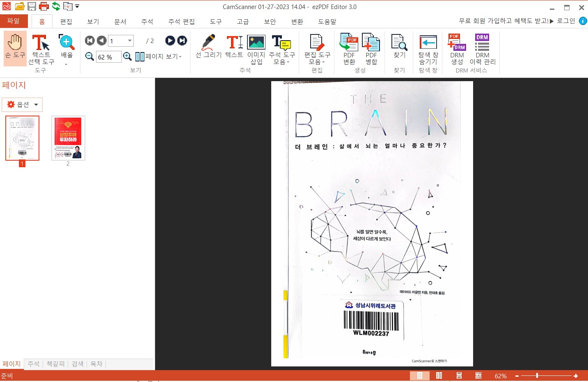588x382 pixels.
Task: Switch to the bottom Pages (페이지) panel tab
Action: point(11,364)
